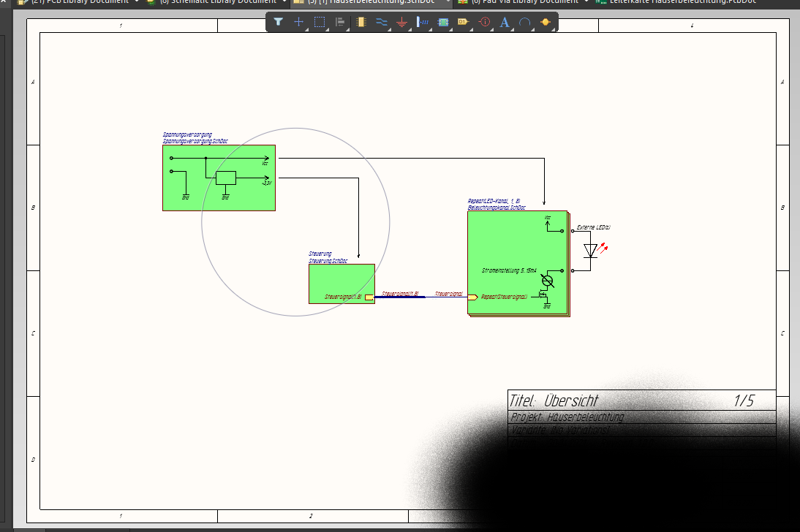Open the Align Objects tool
Image resolution: width=800 pixels, height=532 pixels.
click(340, 22)
